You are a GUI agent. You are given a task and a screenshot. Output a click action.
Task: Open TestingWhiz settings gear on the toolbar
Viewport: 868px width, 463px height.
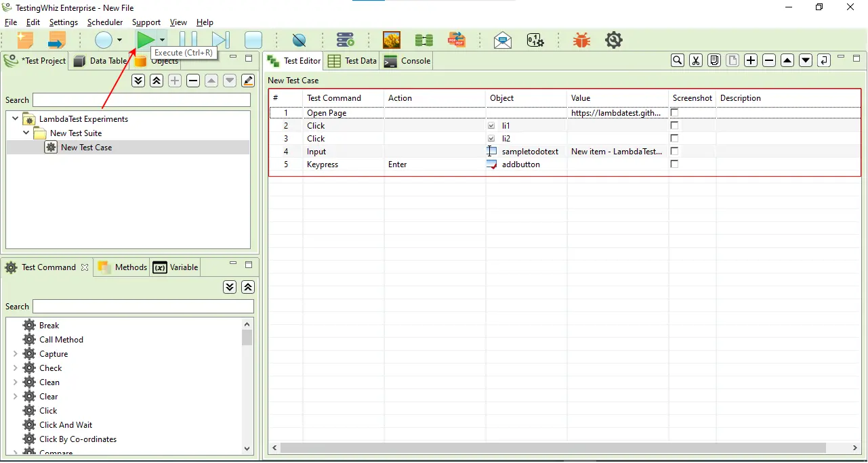coord(613,39)
